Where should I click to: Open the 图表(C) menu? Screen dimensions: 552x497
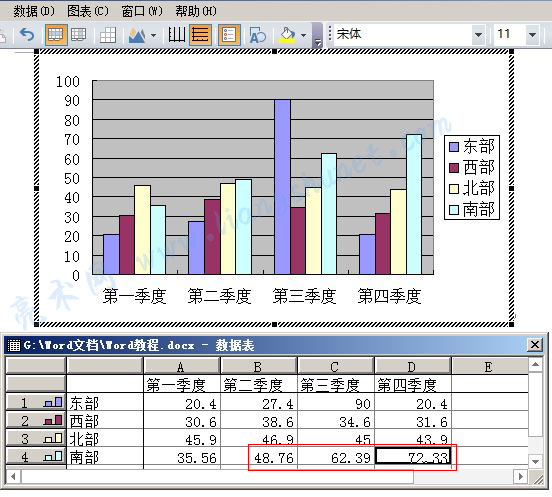pos(88,11)
